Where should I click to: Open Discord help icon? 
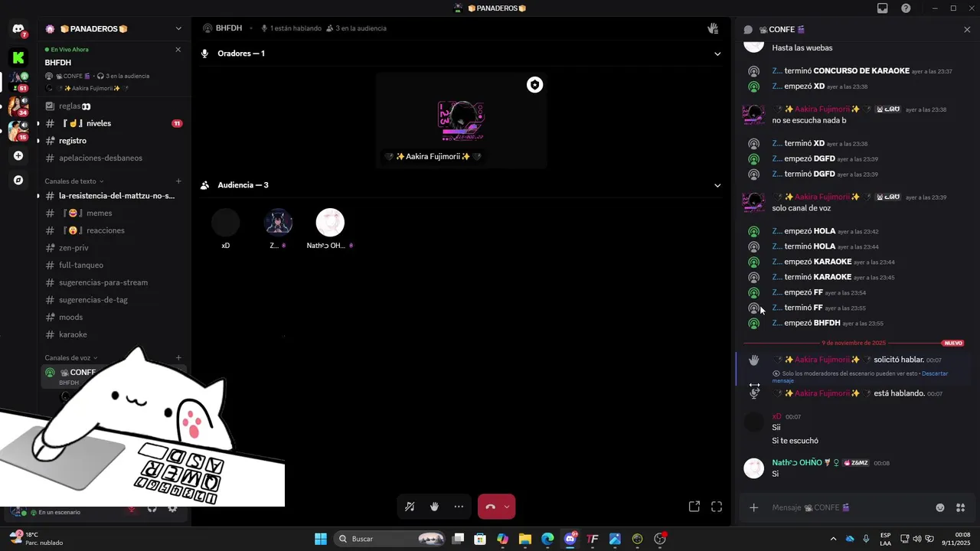tap(906, 8)
